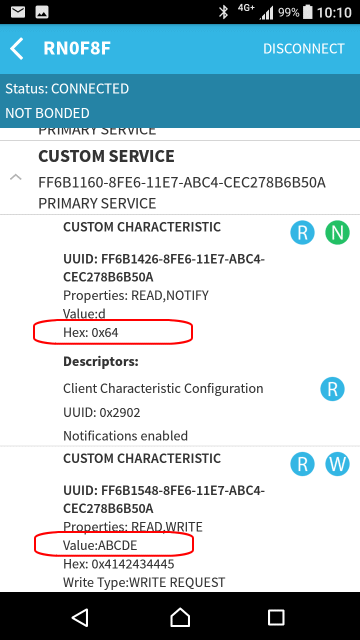Viewport: 360px width, 640px height.
Task: Tap Read icon of READ,WRITE characteristic
Action: click(302, 464)
